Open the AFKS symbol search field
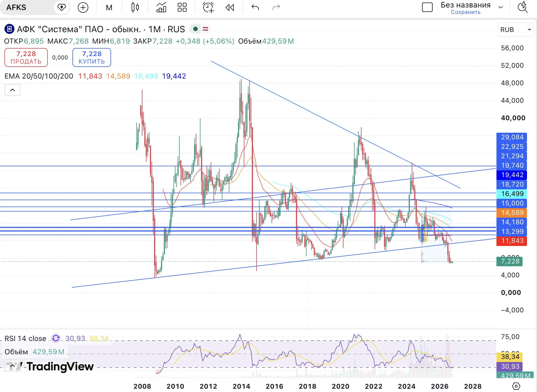Screen dimensions: 537x392 [28, 7]
